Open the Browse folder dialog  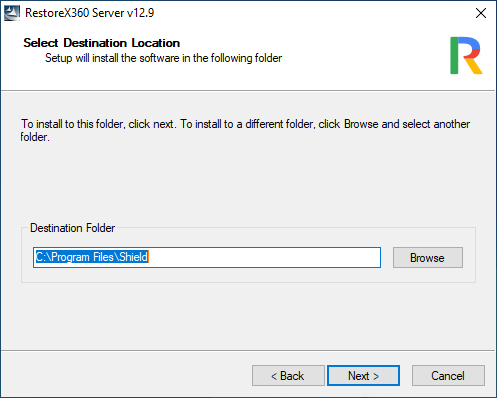[x=428, y=257]
